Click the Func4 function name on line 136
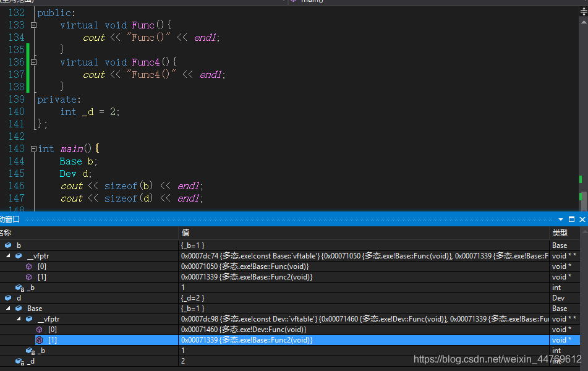Image resolution: width=588 pixels, height=371 pixels. point(145,62)
